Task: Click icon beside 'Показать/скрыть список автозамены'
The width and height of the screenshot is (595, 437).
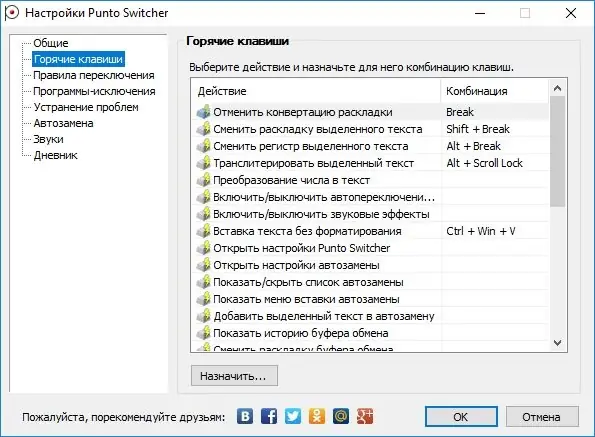Action: point(204,282)
